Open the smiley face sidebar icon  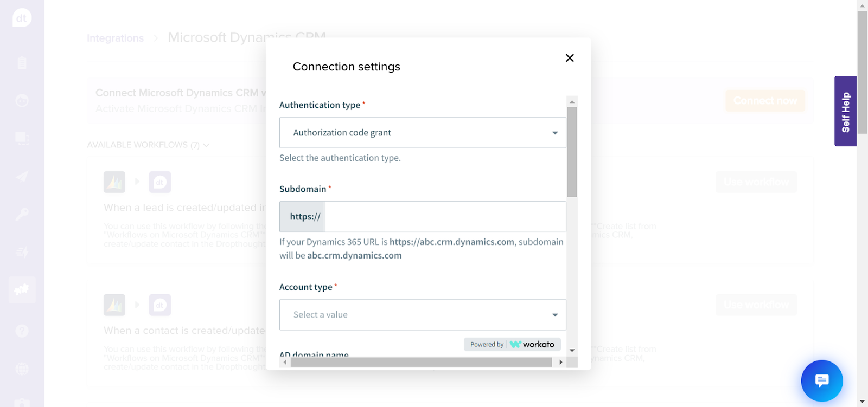point(22,101)
